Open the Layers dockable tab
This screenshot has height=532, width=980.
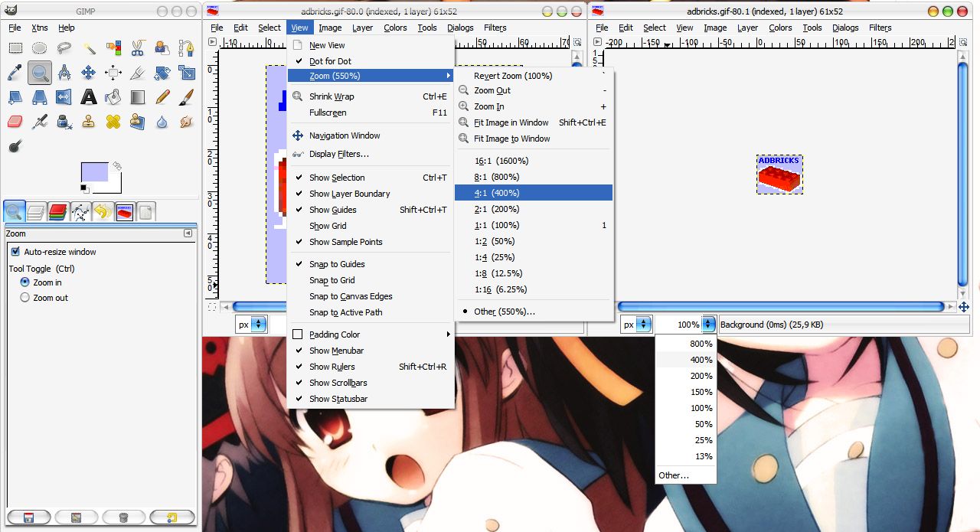coord(36,212)
